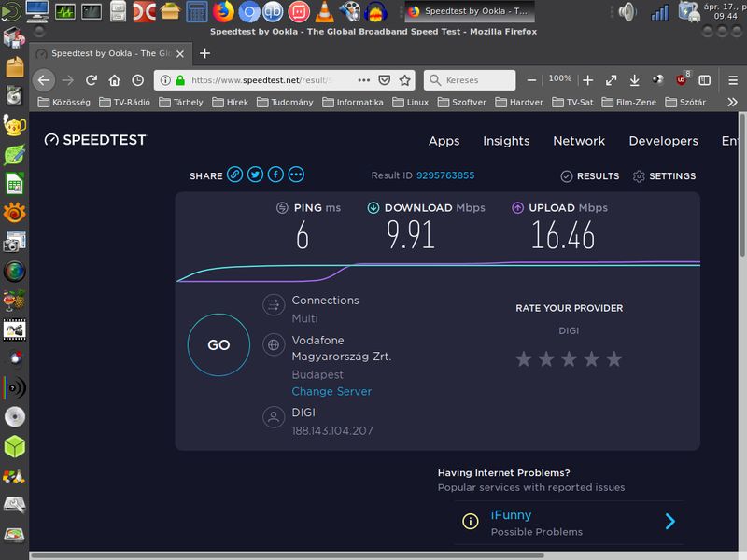This screenshot has height=560, width=747.
Task: Share result on Twitter icon
Action: [x=255, y=175]
